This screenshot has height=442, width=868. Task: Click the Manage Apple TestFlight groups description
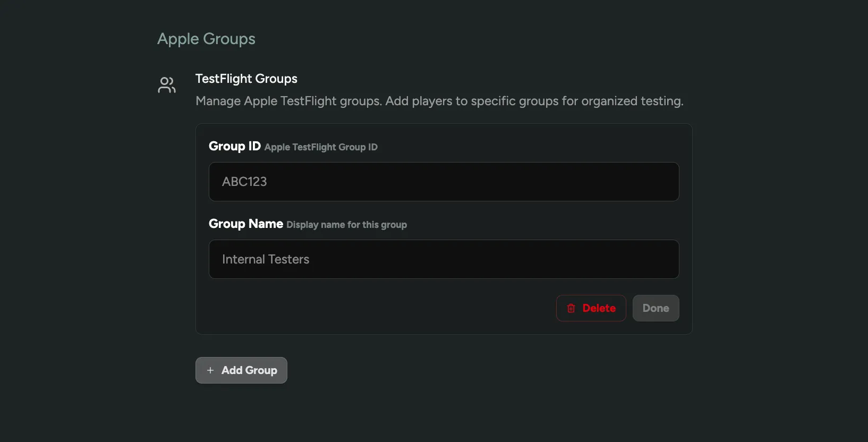[x=439, y=101]
